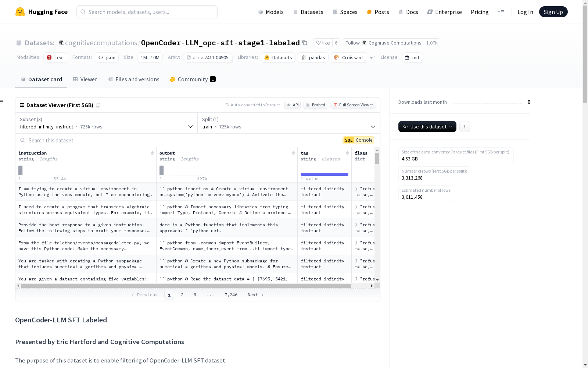
Task: Click the Text modality tag
Action: tap(55, 57)
